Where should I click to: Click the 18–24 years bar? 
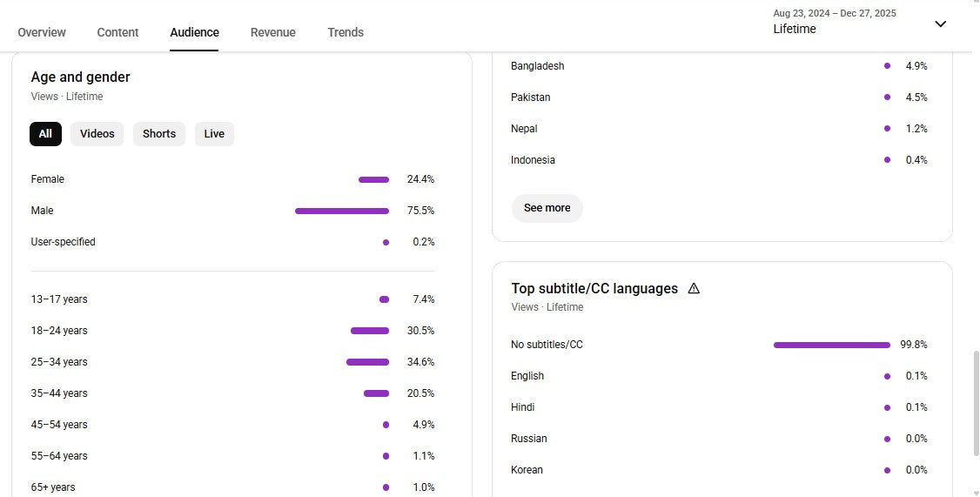370,331
